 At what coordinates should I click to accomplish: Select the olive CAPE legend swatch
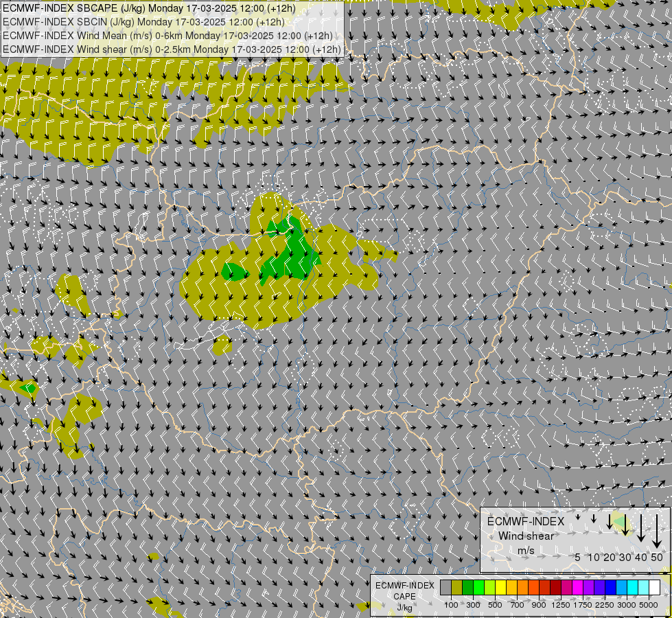pos(457,588)
